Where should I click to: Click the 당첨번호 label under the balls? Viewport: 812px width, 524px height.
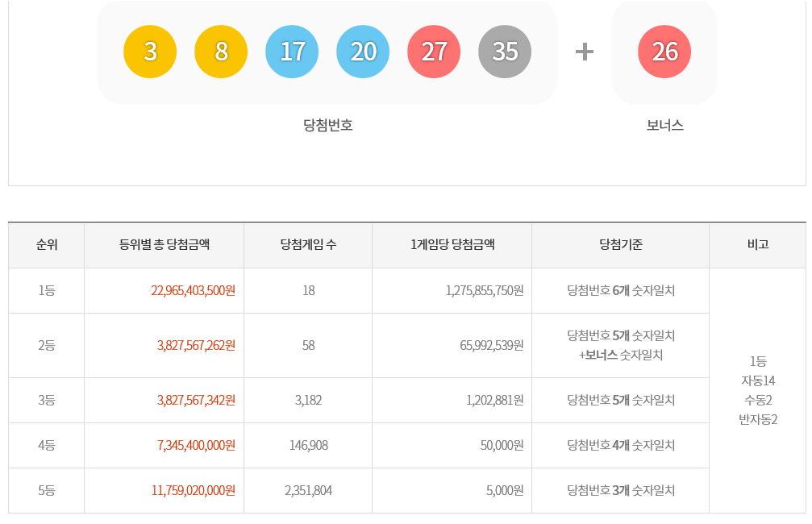[x=327, y=126]
